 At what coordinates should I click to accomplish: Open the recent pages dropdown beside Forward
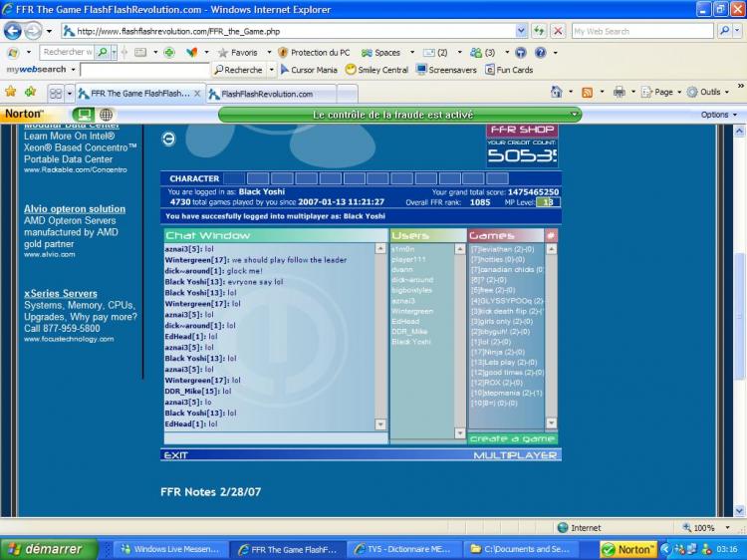pos(49,32)
